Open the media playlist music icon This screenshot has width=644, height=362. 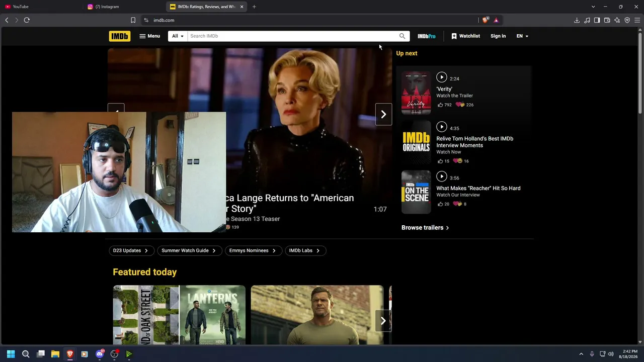(587, 20)
